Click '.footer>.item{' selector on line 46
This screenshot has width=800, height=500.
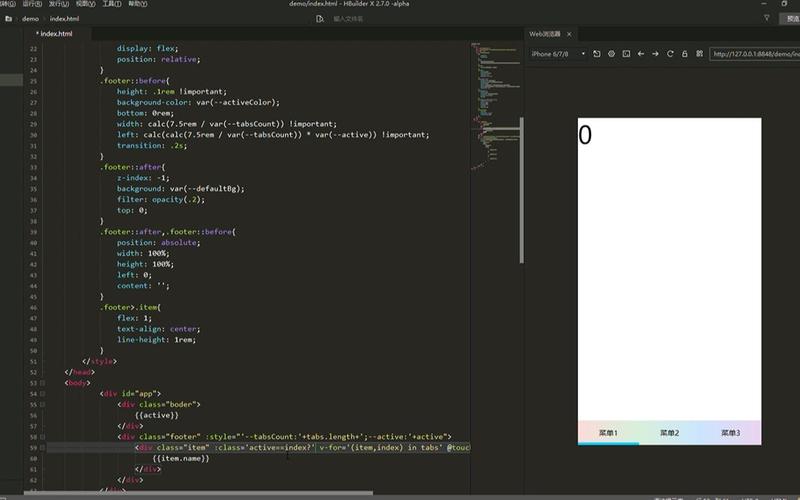[x=130, y=307]
